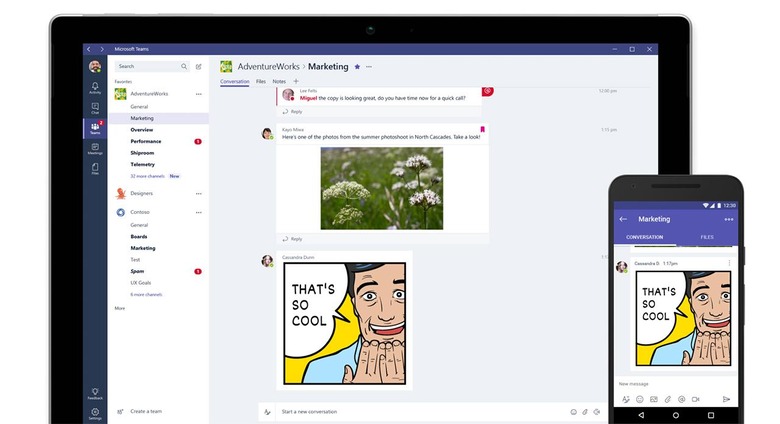Open Meetings in the left rail
The image size is (780, 424).
coord(95,148)
